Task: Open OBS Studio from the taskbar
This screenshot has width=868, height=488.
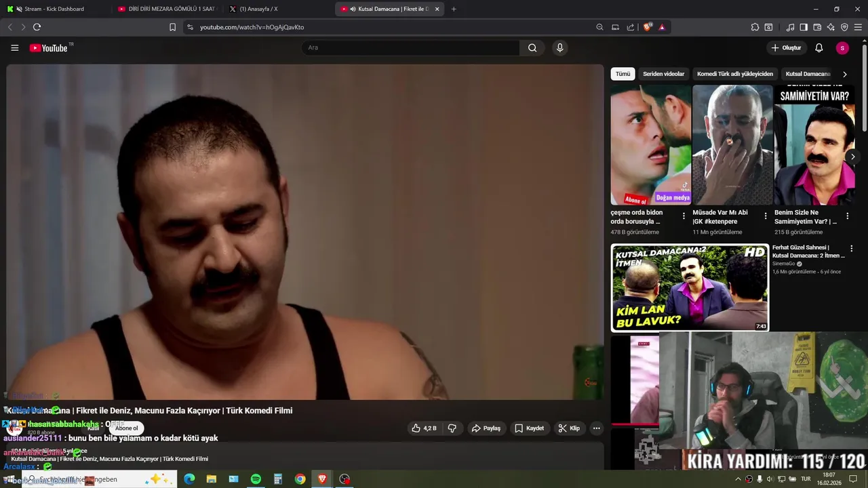Action: pos(344,479)
